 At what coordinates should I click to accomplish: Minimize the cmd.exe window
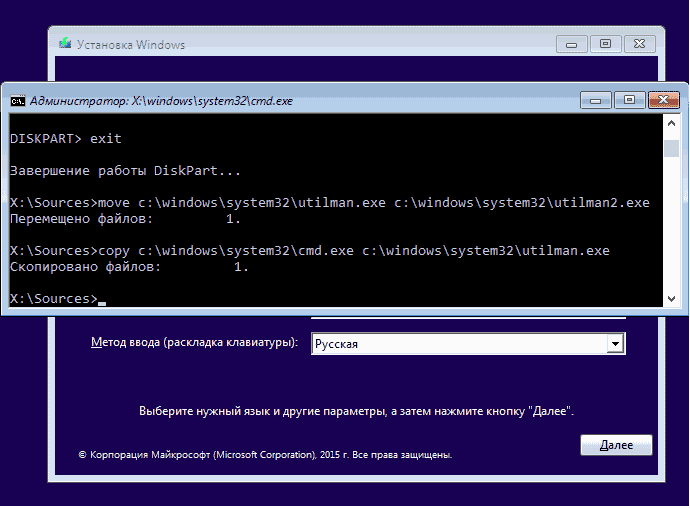pos(596,100)
